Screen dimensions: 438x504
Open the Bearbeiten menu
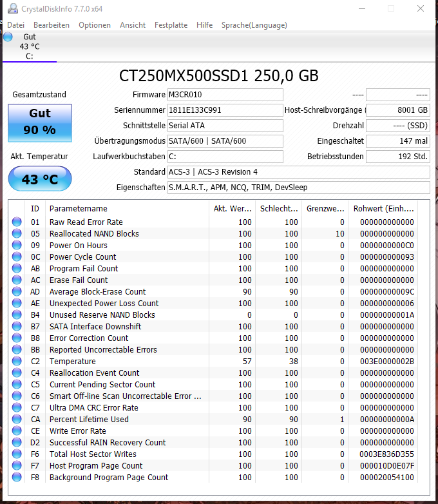(52, 25)
